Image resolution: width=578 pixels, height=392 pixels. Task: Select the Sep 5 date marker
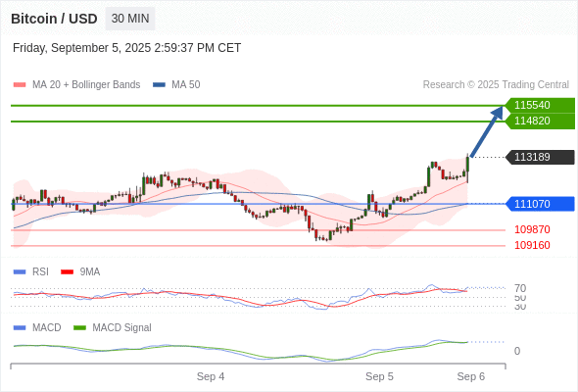tap(379, 376)
